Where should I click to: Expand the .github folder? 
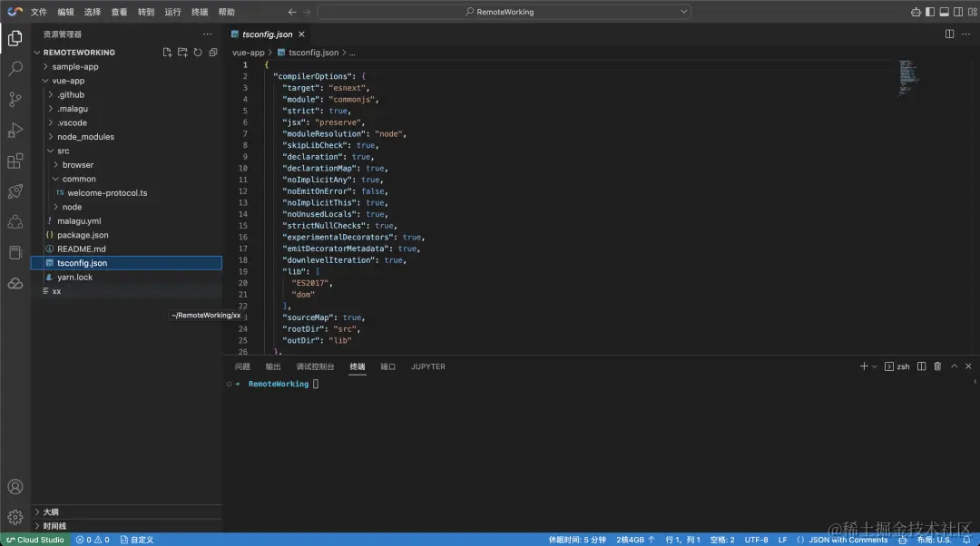tap(126, 95)
